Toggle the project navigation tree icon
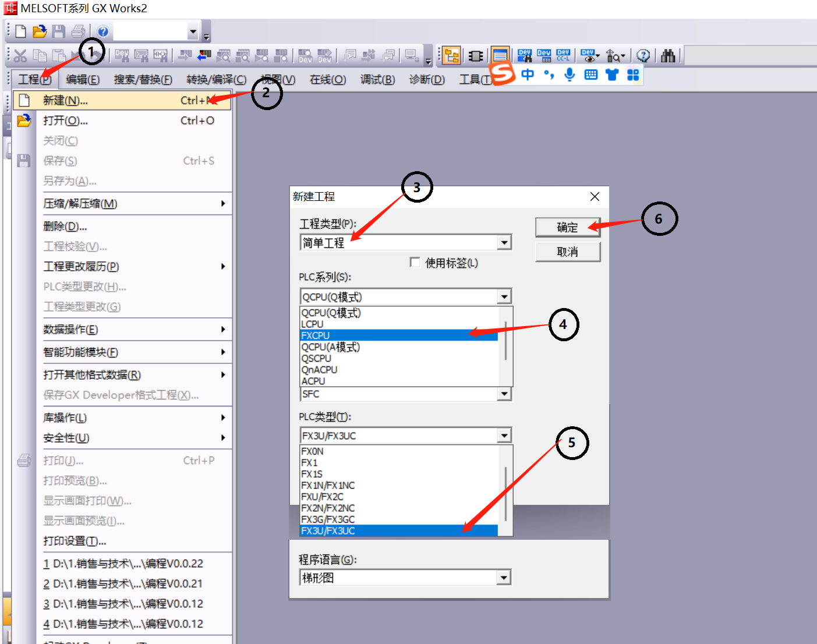817x644 pixels. 451,55
